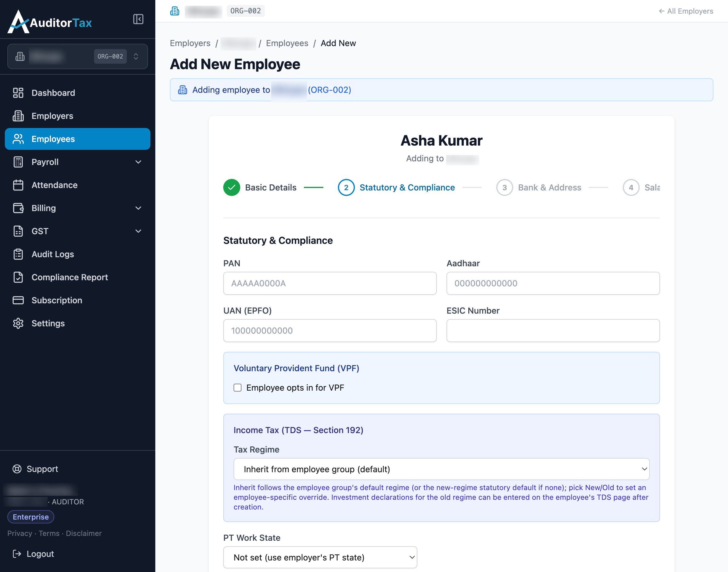
Task: Click the step 4 circle icon
Action: [x=631, y=187]
